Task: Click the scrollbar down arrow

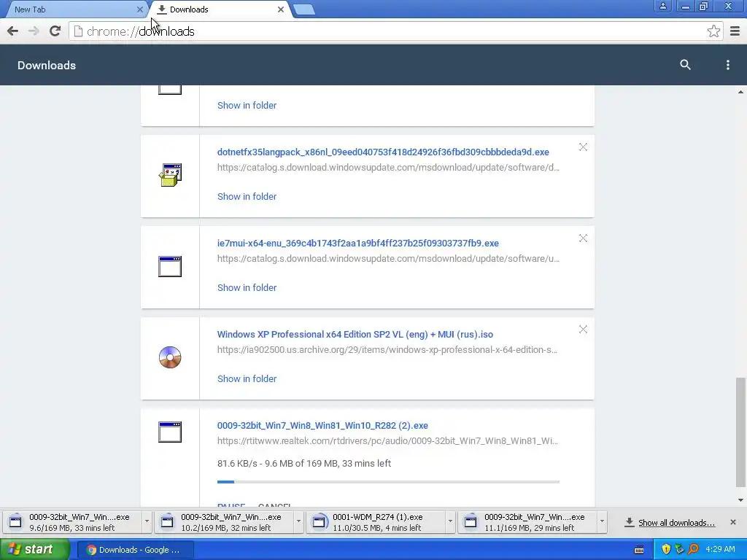Action: [740, 500]
